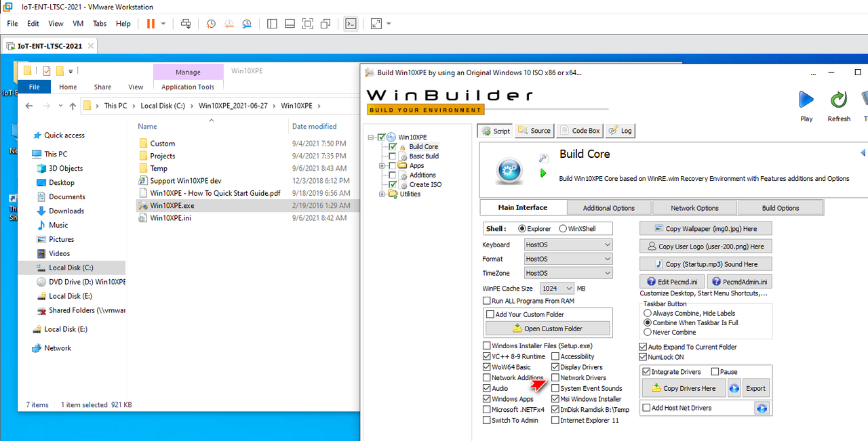Image resolution: width=868 pixels, height=441 pixels.
Task: Open Local Disk (C:) in navigation pane
Action: [x=71, y=268]
